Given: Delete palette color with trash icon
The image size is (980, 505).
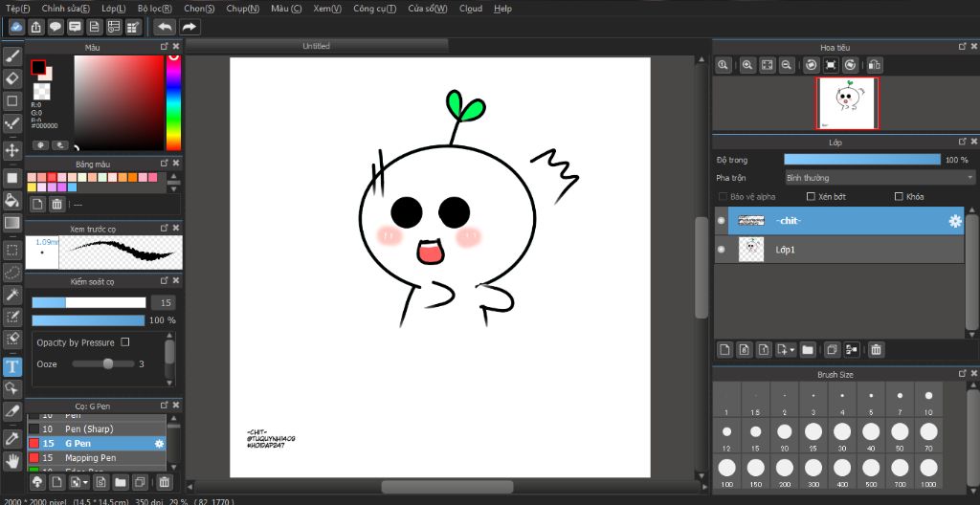Looking at the screenshot, I should [x=56, y=204].
